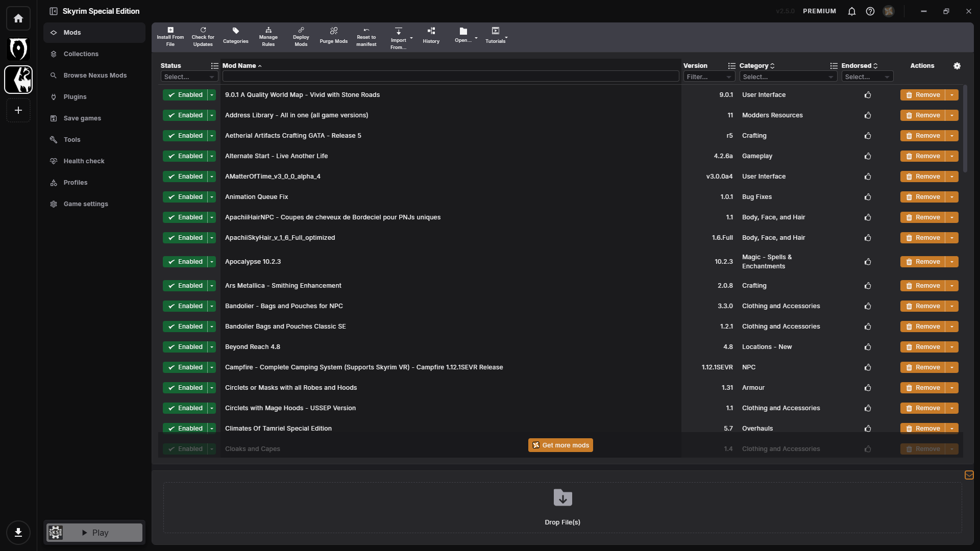This screenshot has width=980, height=551.
Task: Toggle Enabled status for A Quality World Map
Action: pyautogui.click(x=185, y=95)
